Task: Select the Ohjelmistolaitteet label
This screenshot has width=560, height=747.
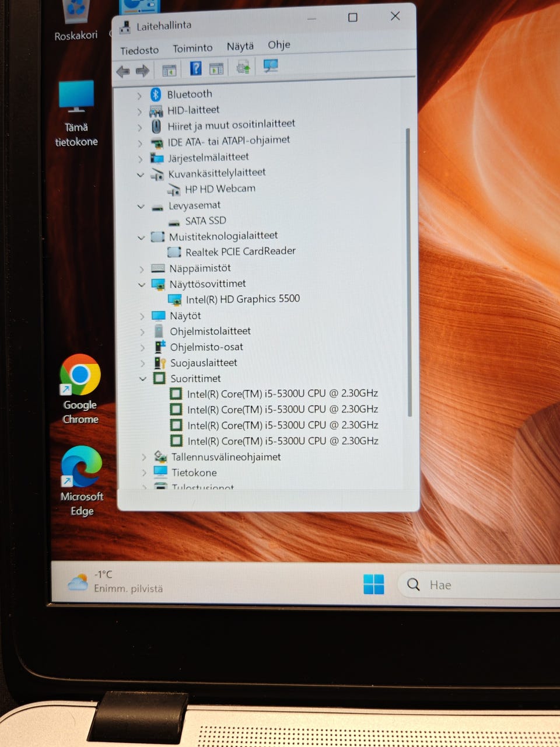Action: pyautogui.click(x=211, y=331)
